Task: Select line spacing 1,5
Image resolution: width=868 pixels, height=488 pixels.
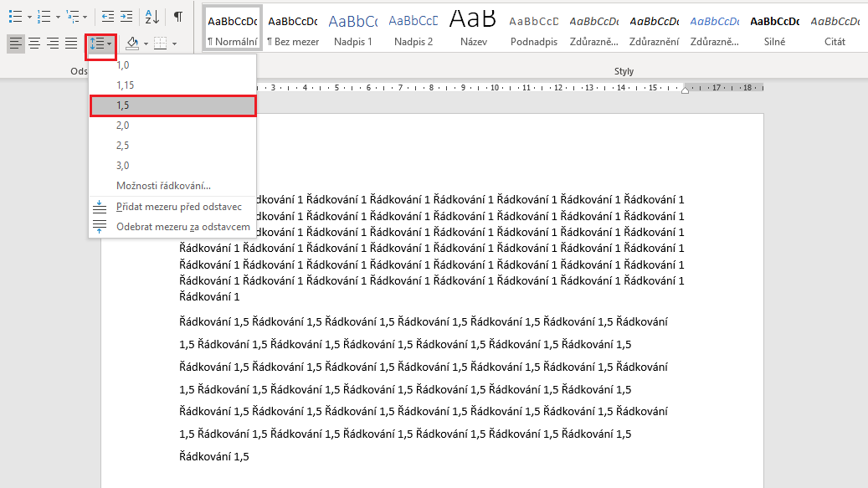Action: 172,105
